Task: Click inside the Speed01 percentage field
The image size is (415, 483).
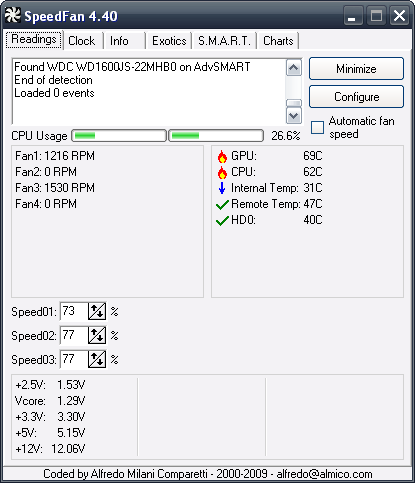Action: pyautogui.click(x=74, y=311)
